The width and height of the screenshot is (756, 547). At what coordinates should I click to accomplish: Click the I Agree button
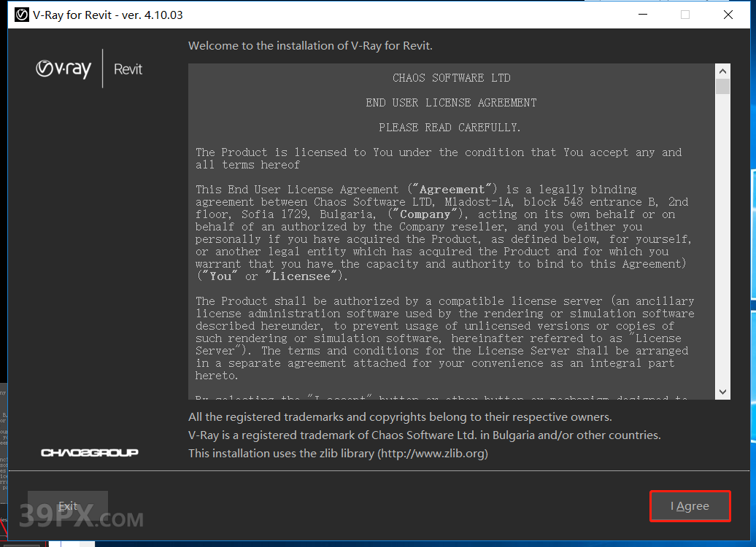[690, 506]
